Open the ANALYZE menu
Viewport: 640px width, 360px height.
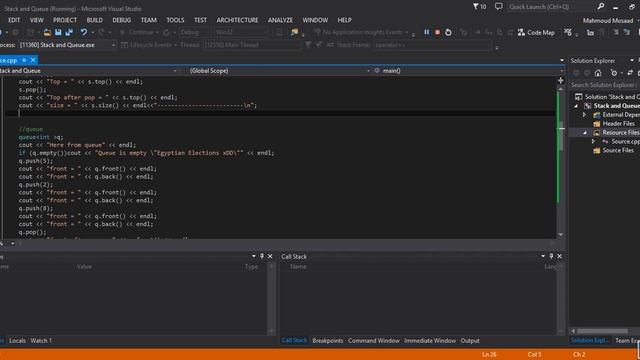click(280, 20)
